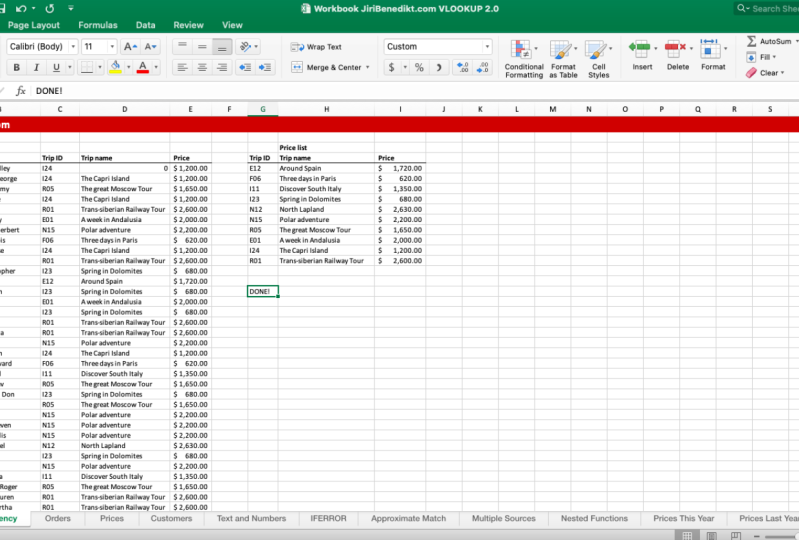Decrease decimal places
This screenshot has height=540, width=799.
coord(483,67)
